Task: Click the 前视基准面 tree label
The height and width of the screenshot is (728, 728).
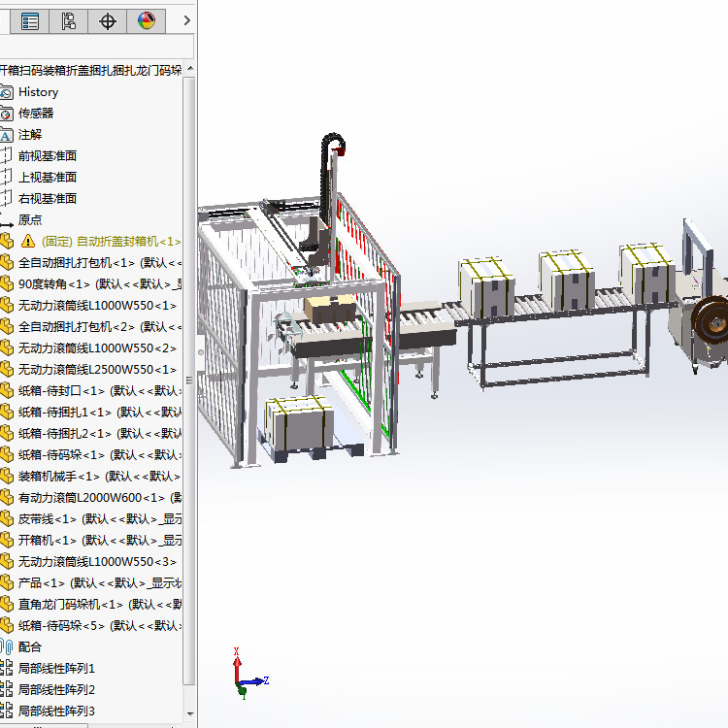Action: point(48,156)
